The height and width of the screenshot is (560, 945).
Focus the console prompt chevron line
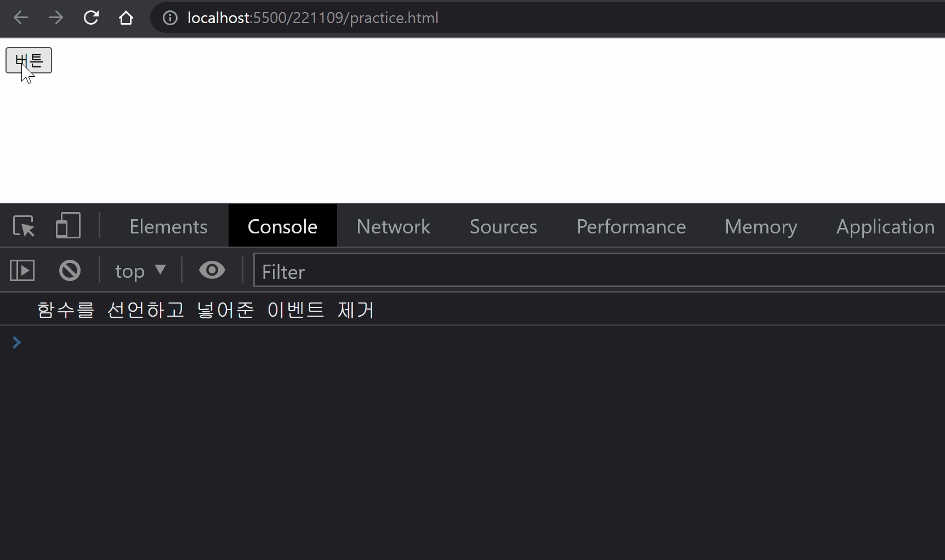pos(472,343)
